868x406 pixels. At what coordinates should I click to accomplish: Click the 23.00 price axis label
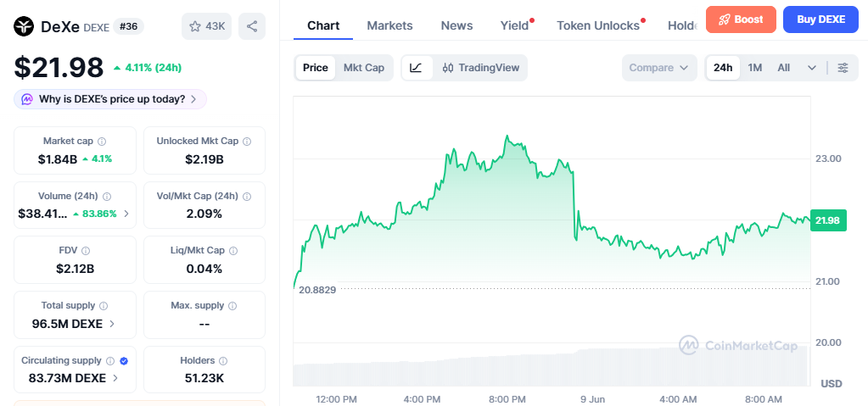828,159
